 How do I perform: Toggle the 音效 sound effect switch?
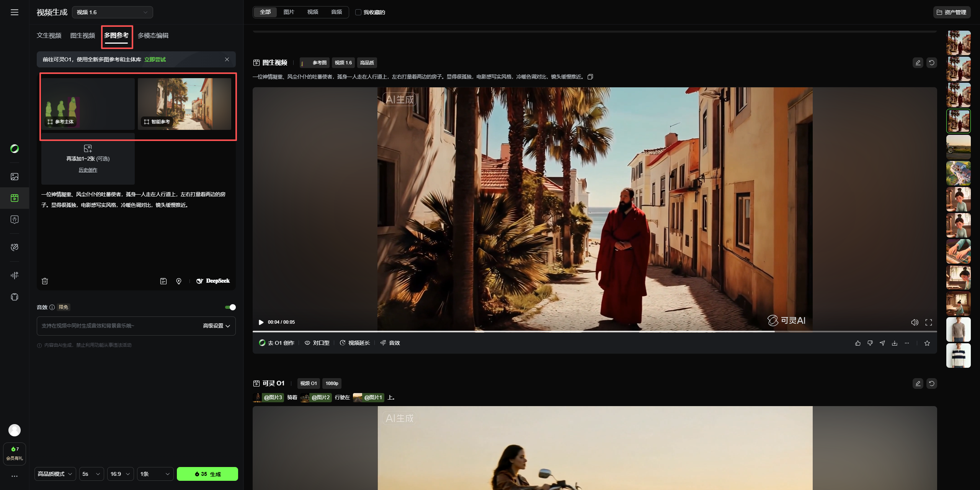(x=230, y=307)
